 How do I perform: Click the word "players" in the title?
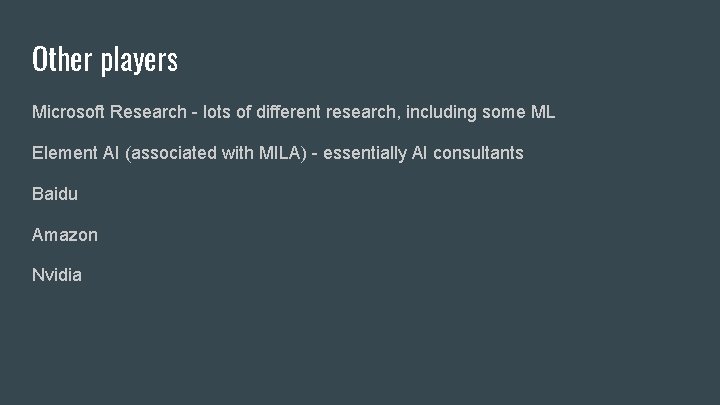(139, 61)
